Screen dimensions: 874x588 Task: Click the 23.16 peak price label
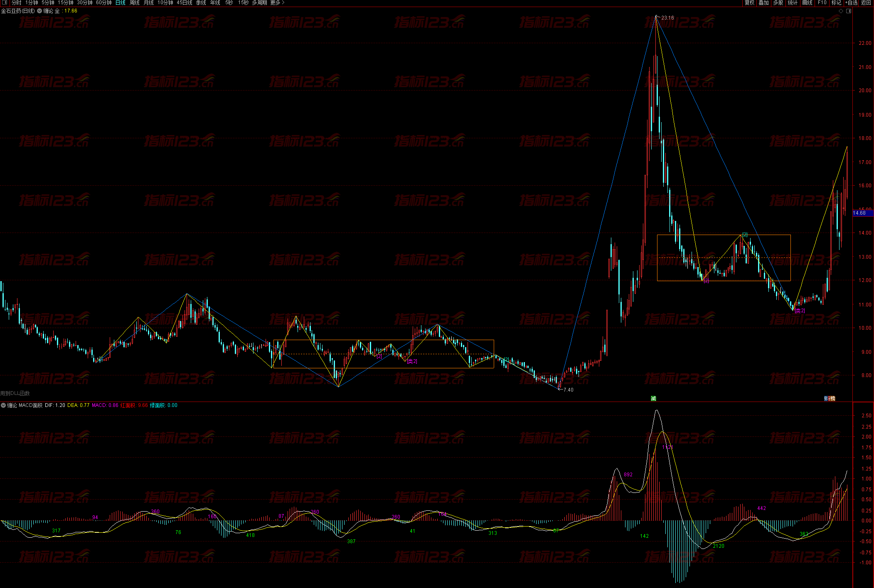pos(667,18)
